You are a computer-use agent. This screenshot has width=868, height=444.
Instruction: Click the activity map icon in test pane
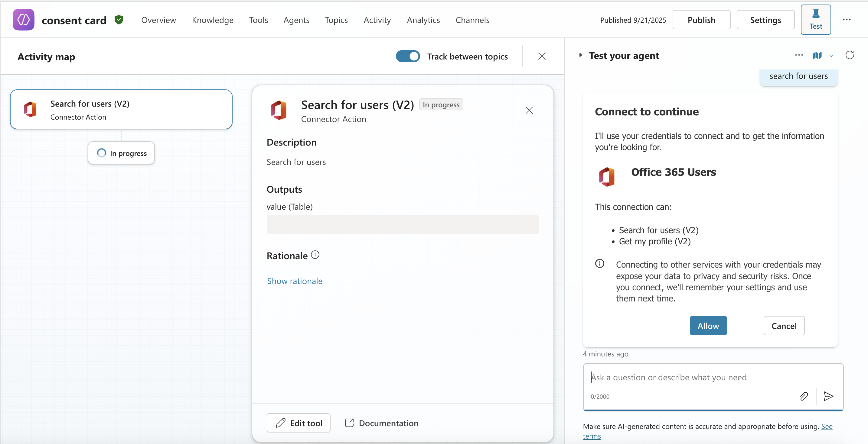817,56
